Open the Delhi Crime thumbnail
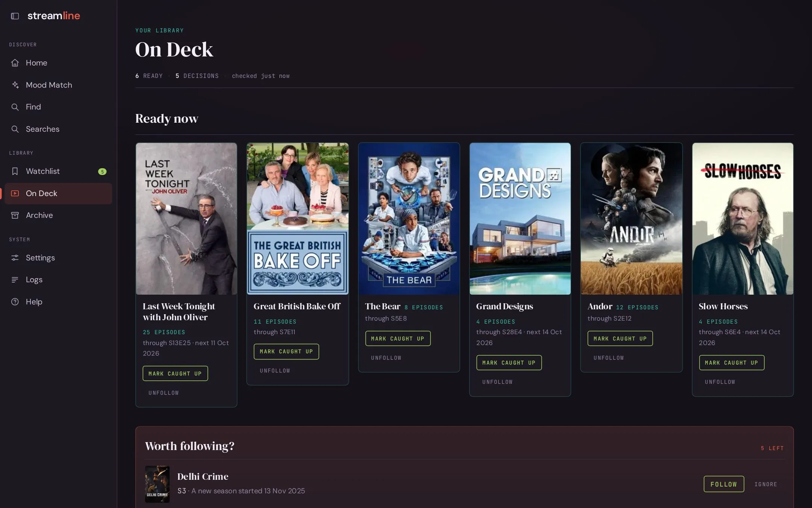This screenshot has height=508, width=812. tap(157, 484)
